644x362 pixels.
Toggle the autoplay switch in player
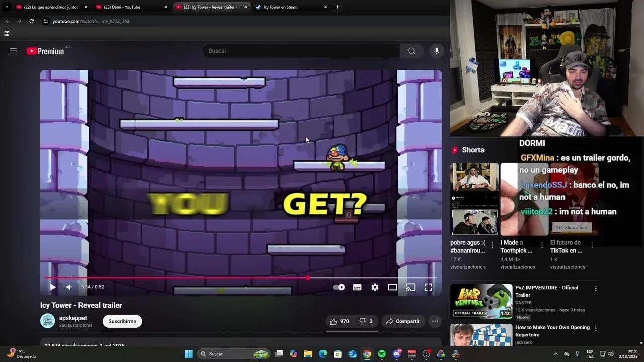tap(339, 287)
